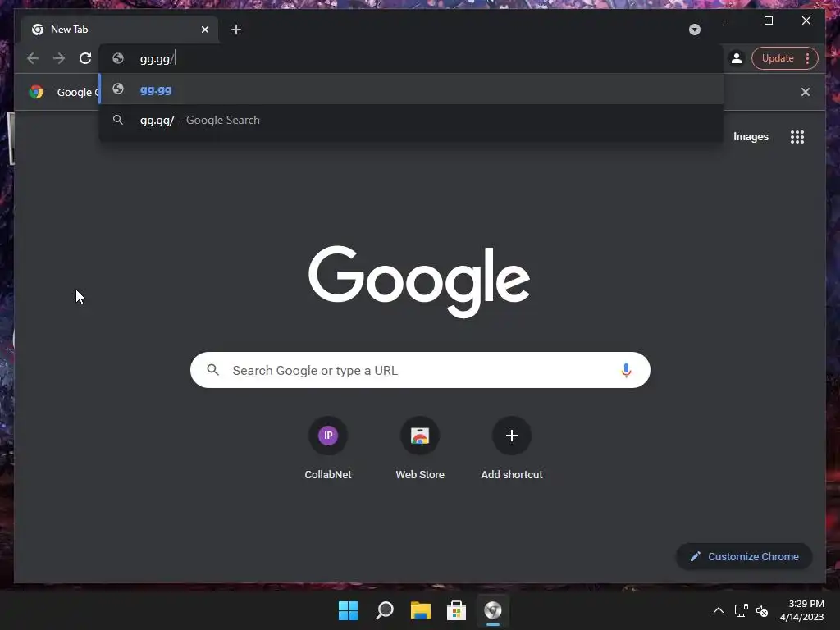Show hidden system tray icons
The image size is (840, 630).
[x=719, y=610]
